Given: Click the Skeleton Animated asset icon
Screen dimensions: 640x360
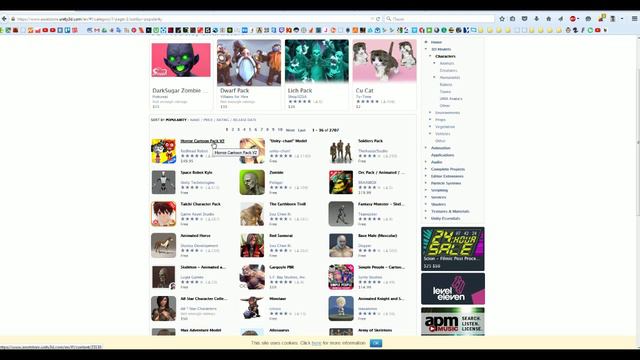Looking at the screenshot, I should click(164, 277).
